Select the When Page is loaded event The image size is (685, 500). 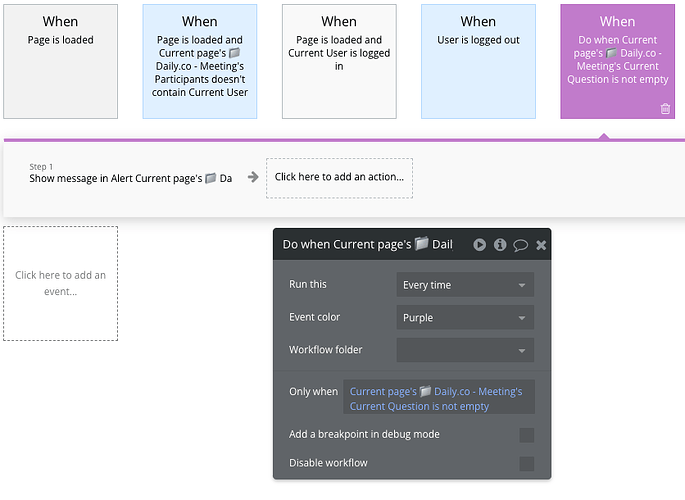coord(60,62)
